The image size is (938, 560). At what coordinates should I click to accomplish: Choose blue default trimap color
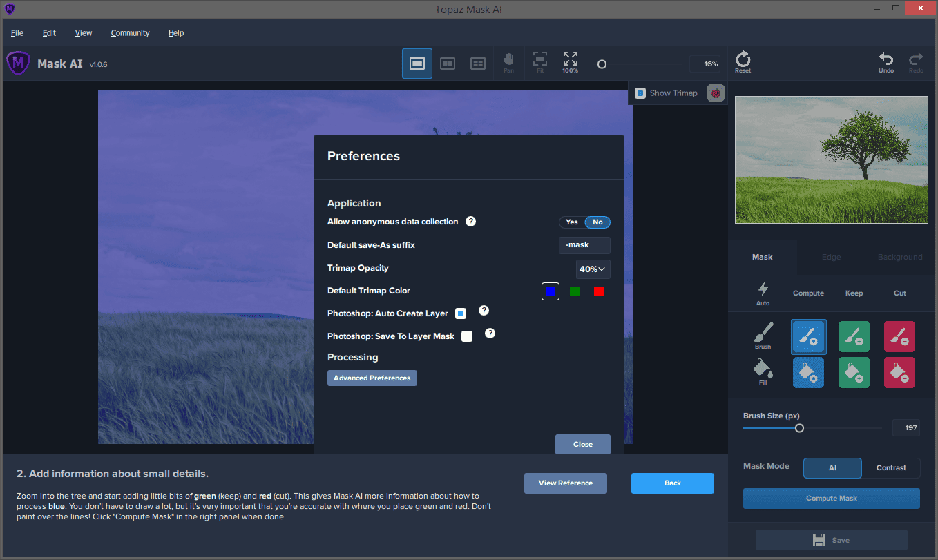click(x=551, y=291)
